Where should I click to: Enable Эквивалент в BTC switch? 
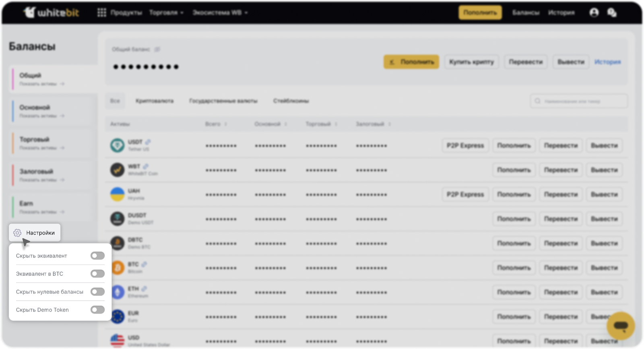click(x=97, y=274)
